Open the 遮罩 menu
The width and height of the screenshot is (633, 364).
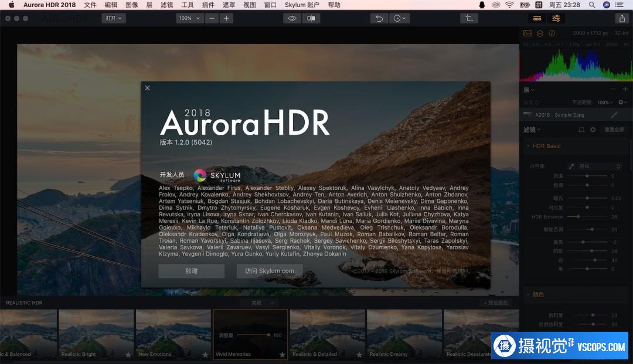pyautogui.click(x=229, y=5)
